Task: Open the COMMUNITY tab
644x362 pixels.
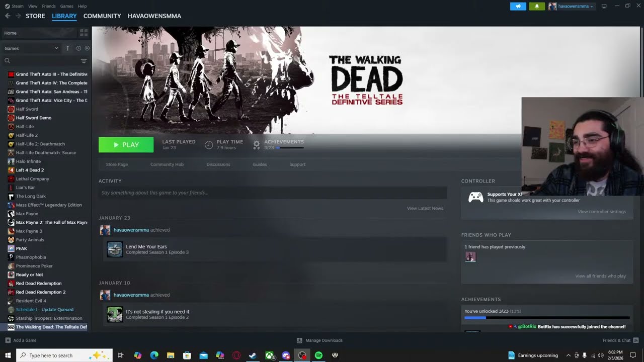Action: pos(102,16)
